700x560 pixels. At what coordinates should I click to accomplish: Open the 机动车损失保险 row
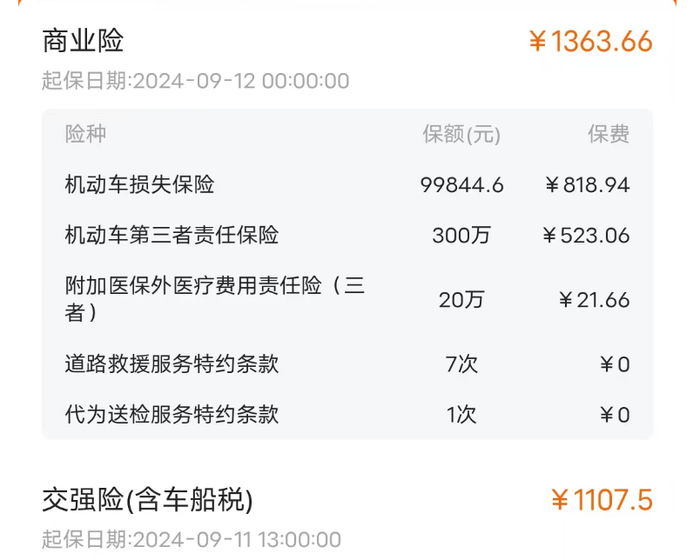(x=140, y=185)
